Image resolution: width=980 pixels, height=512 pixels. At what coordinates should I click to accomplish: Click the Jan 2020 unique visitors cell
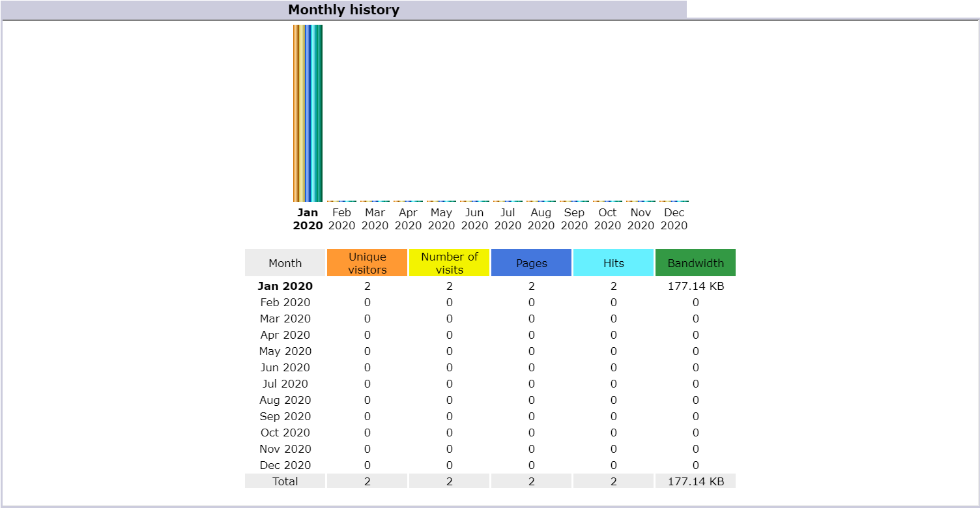(x=367, y=286)
